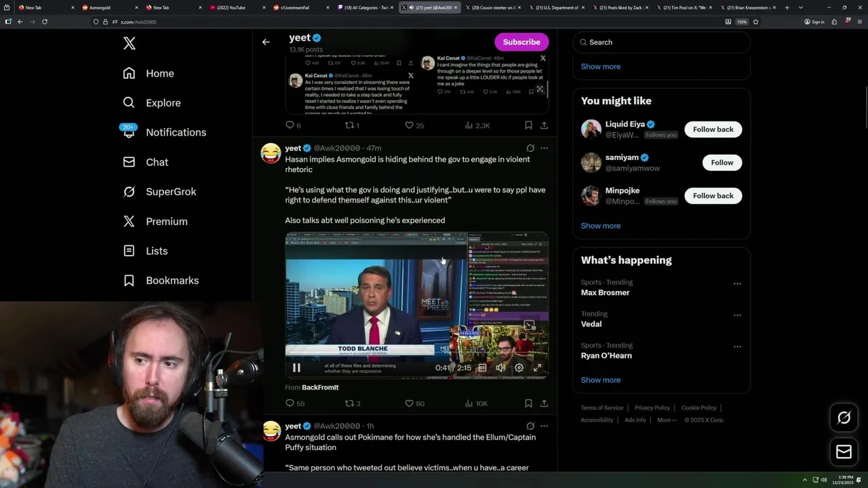Click Grok icon on Hasan tweet
The image size is (868, 488).
pos(530,148)
